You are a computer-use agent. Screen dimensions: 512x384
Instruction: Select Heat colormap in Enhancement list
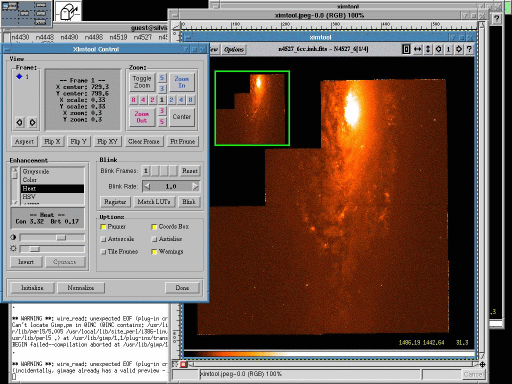pyautogui.click(x=53, y=188)
